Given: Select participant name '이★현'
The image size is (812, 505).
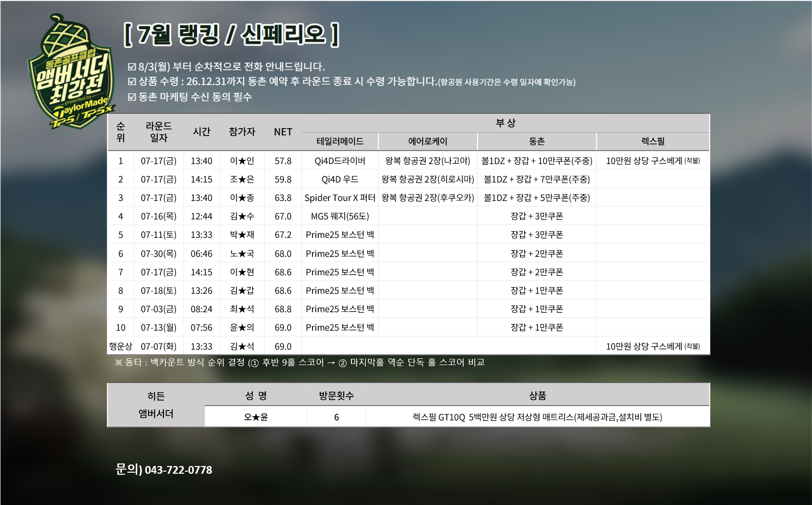Looking at the screenshot, I should point(242,272).
